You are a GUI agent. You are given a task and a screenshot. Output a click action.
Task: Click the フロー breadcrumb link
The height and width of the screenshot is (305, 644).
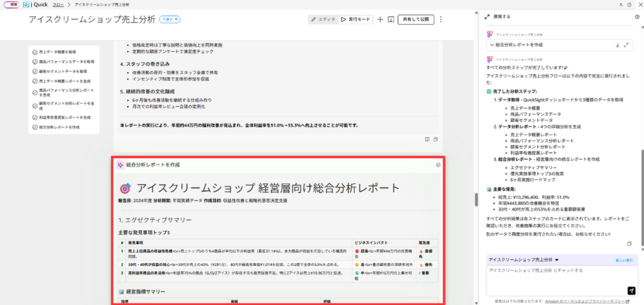point(58,4)
